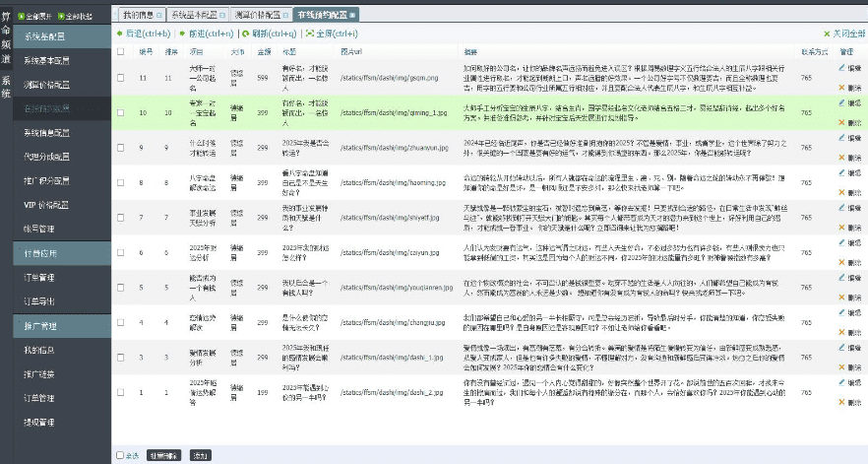The image size is (868, 464).
Task: Click the /statics/ffsm/dashi/img/gsqm.png cell
Action: [389, 78]
